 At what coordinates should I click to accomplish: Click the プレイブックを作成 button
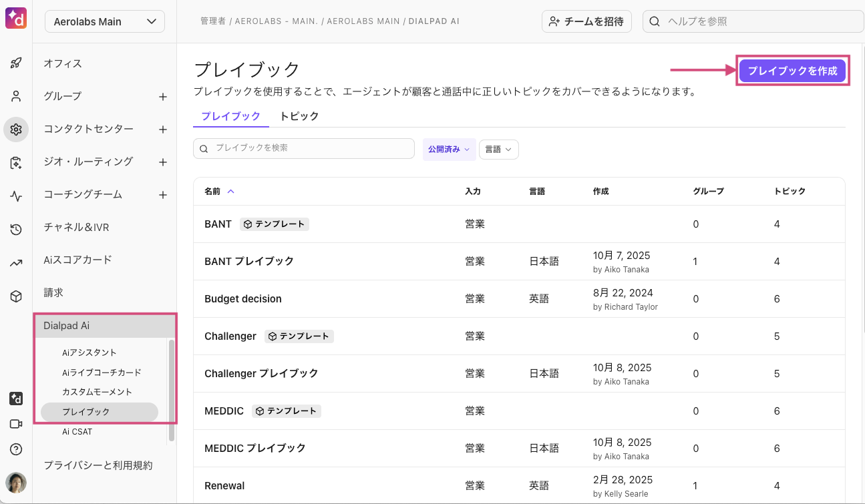click(792, 71)
